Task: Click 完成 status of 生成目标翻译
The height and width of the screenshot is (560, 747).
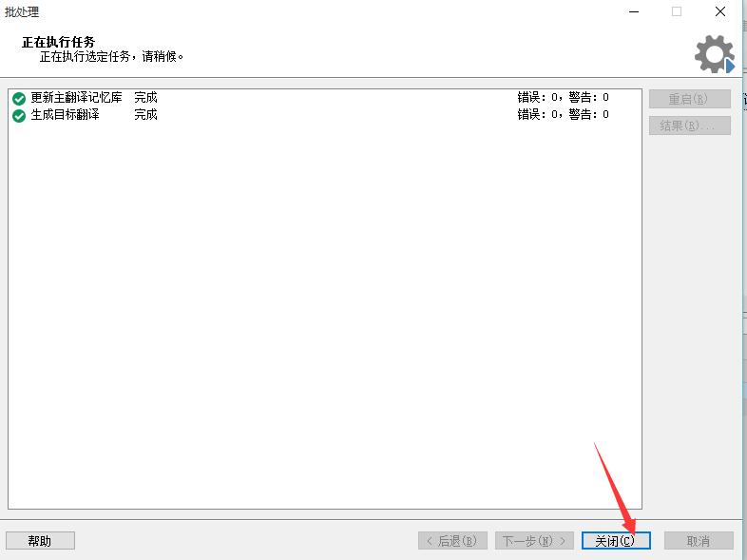Action: (145, 115)
